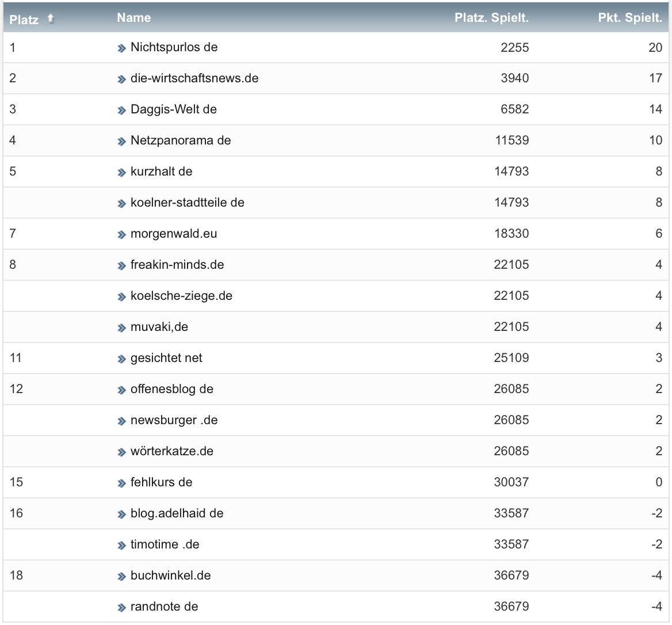Select the placement value 3940

pos(515,78)
